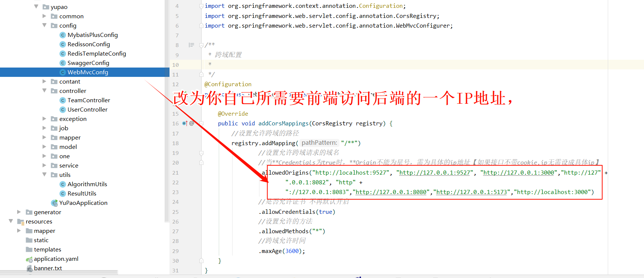This screenshot has width=644, height=278.
Task: Expand the contant package
Action: point(44,81)
